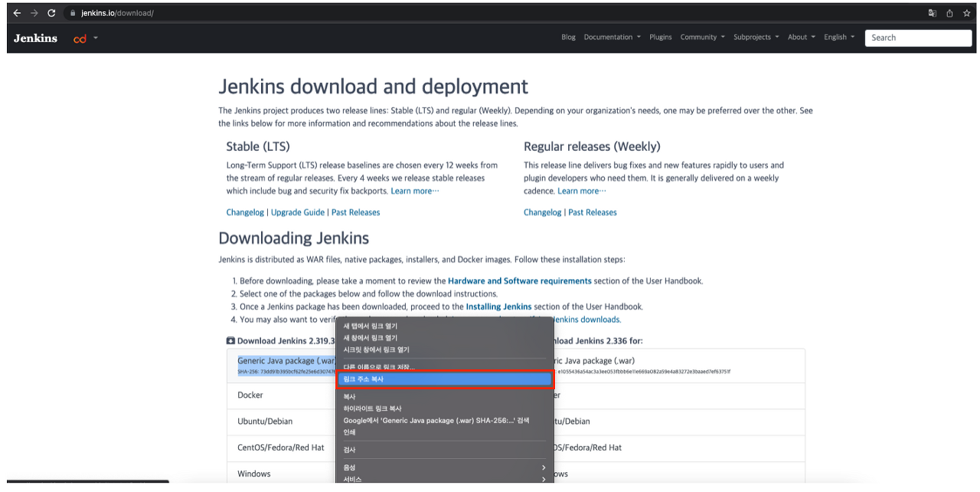Open the About dropdown menu

802,37
